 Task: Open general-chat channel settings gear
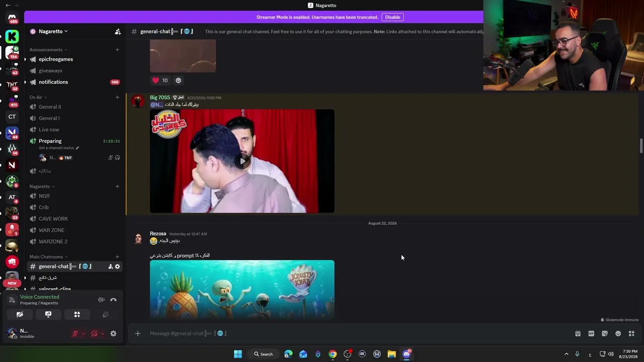click(117, 266)
